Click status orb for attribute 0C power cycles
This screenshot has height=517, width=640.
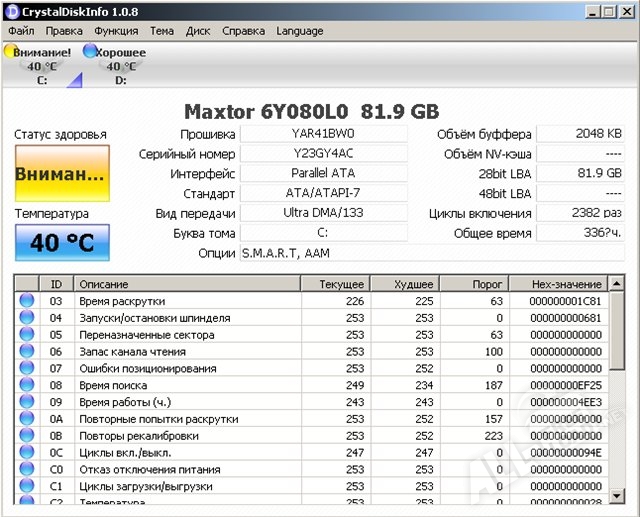[x=27, y=452]
